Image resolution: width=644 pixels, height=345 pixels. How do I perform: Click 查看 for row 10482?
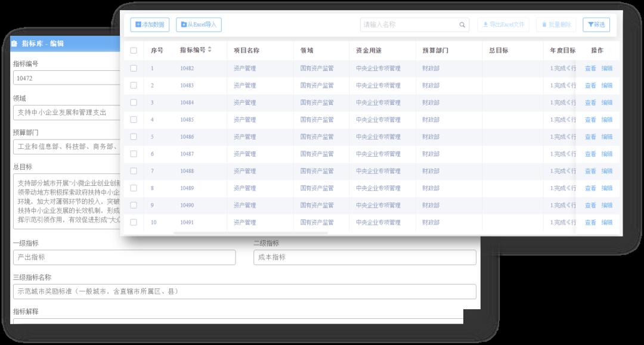point(590,69)
